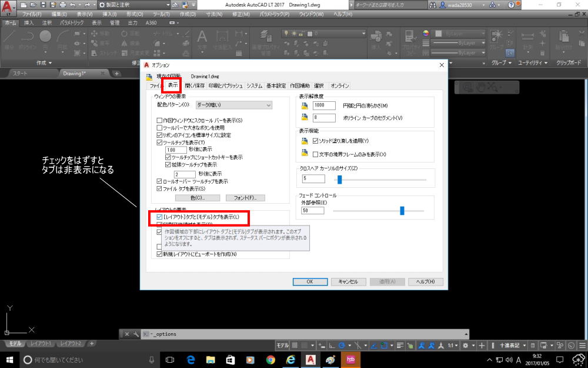Open the 修正(M) menu in the menu bar
The image size is (588, 368).
[240, 14]
